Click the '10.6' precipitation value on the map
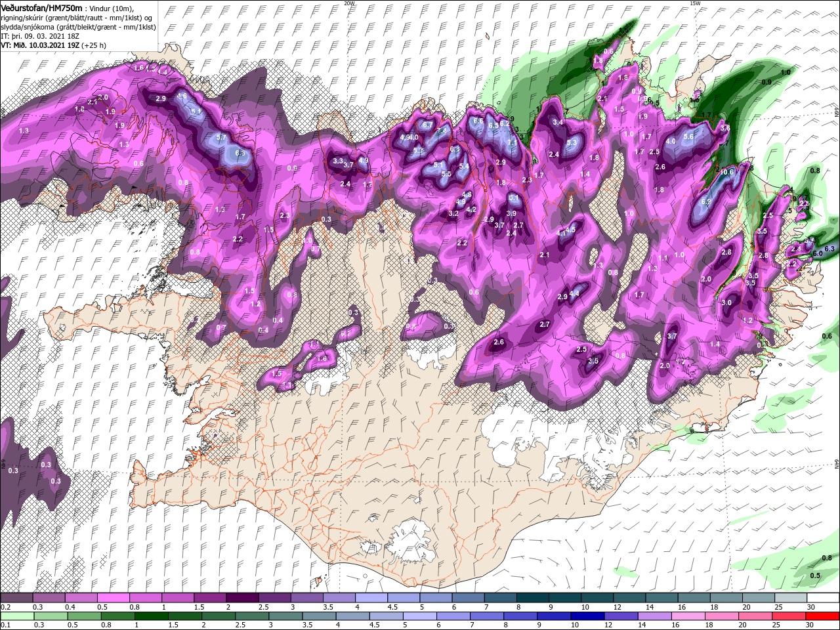Image resolution: width=840 pixels, height=630 pixels. 727,173
